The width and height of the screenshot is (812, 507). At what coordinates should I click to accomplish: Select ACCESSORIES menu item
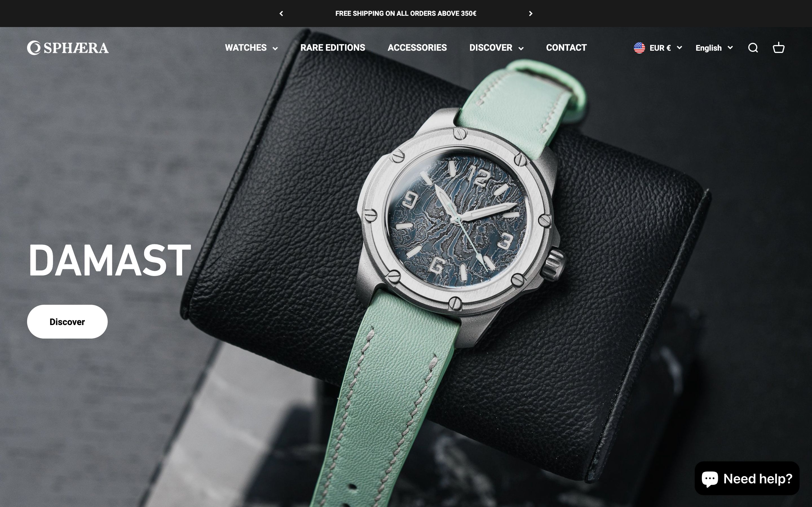coord(417,47)
